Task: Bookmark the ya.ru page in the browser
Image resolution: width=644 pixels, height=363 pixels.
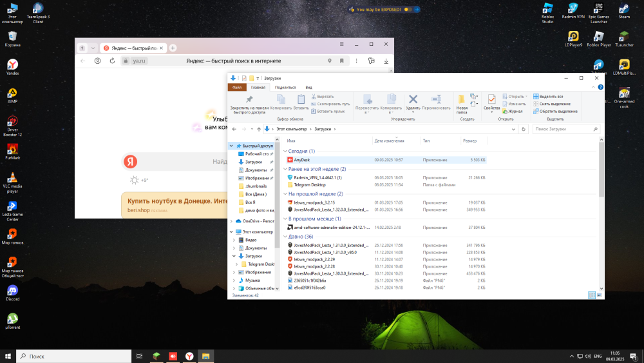Action: (x=342, y=61)
